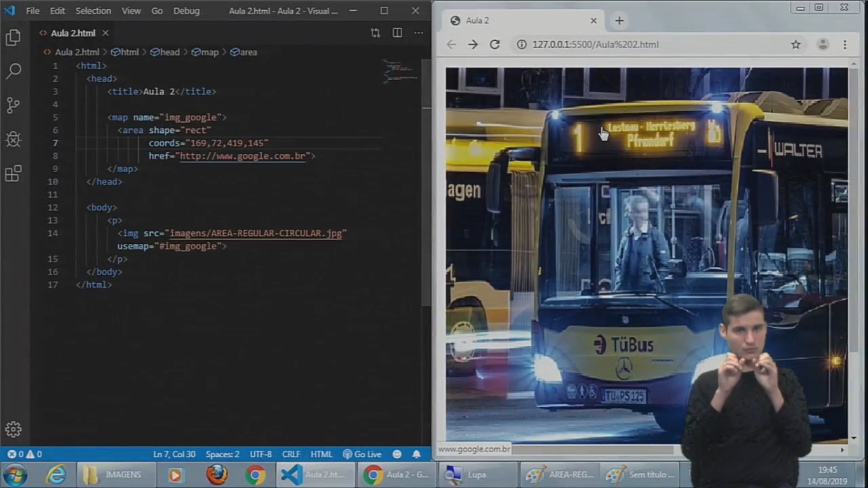Split the editor to the right
This screenshot has height=488, width=868.
click(397, 33)
